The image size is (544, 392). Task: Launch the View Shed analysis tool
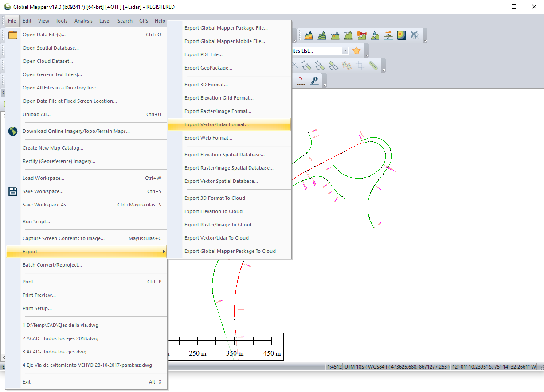coord(362,35)
